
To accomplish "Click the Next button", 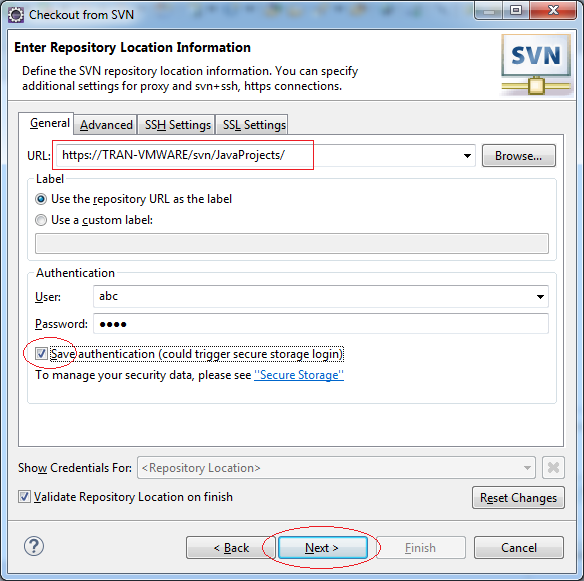I will (x=323, y=547).
